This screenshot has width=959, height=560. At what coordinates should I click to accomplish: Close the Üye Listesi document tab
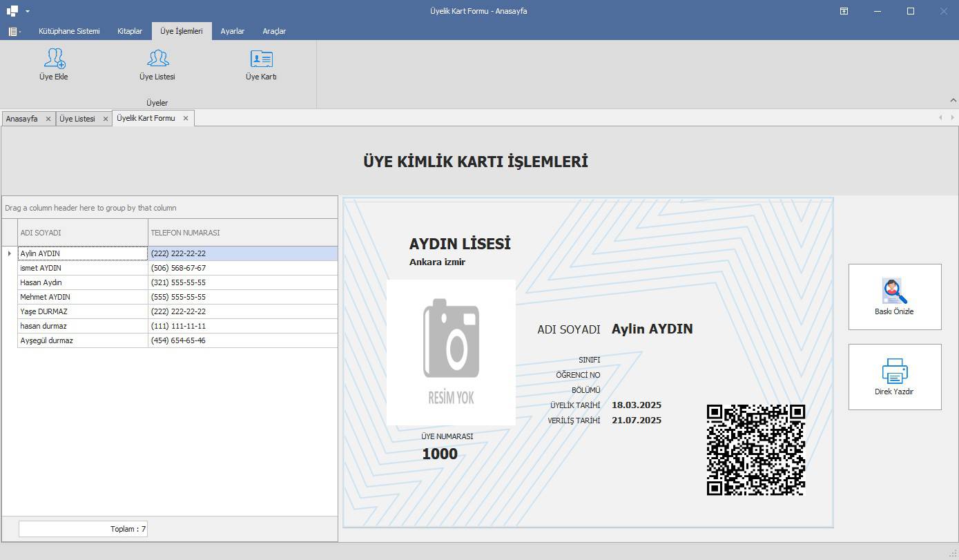click(106, 119)
